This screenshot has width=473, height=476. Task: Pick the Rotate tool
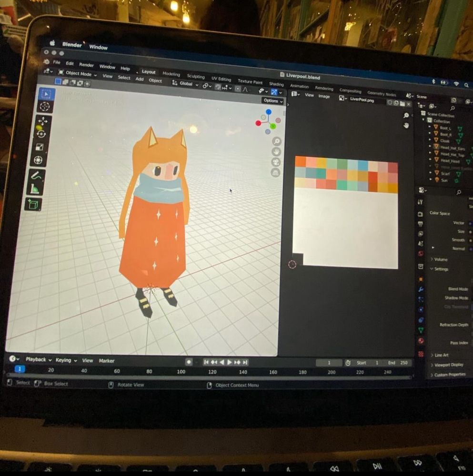coord(41,134)
